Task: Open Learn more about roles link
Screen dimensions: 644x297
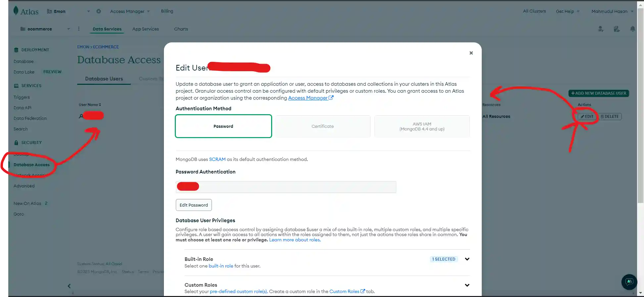Action: coord(295,240)
